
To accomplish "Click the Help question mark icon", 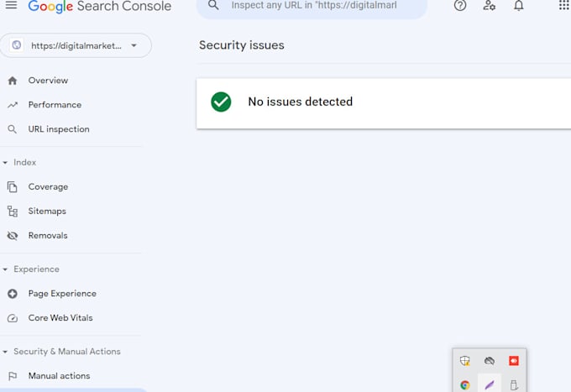I will click(x=460, y=6).
